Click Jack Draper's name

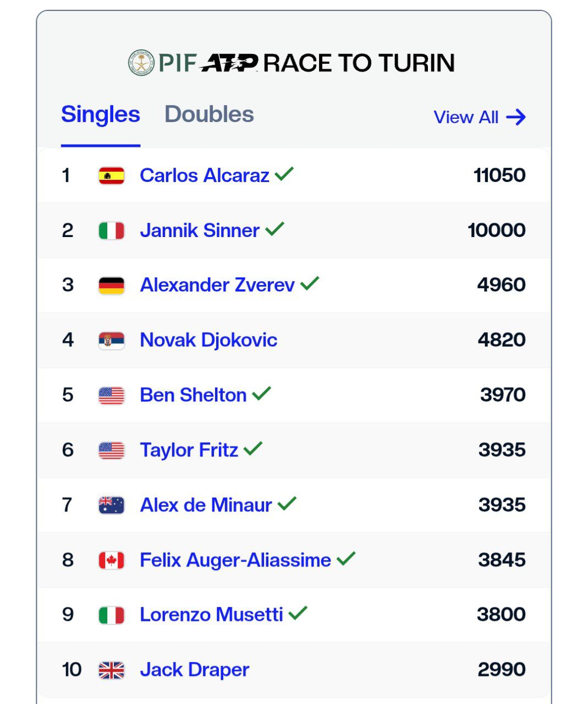194,669
